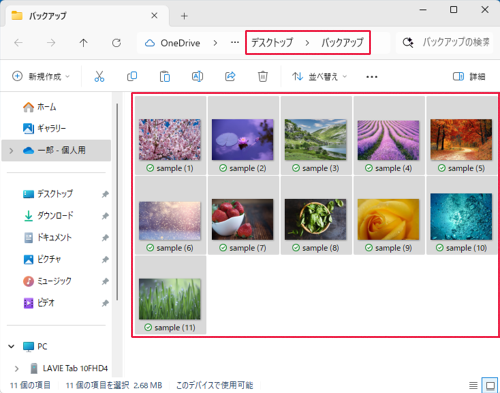Refresh the folder view
Screen dimensions: 500x393
(116, 43)
